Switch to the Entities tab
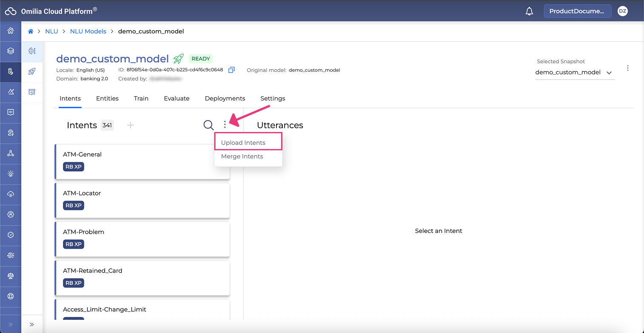Screen dimensions: 644x333 point(107,98)
